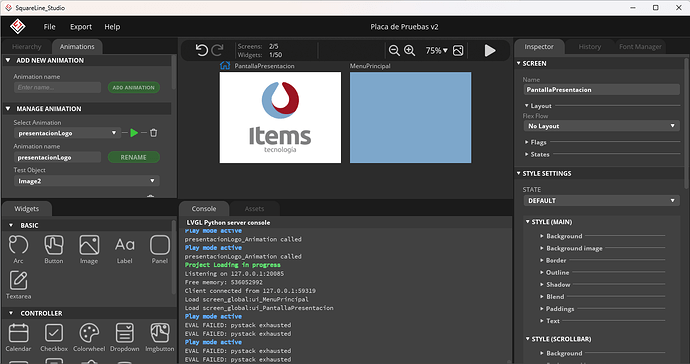Expand the Blend style options
The height and width of the screenshot is (364, 690).
pos(542,297)
